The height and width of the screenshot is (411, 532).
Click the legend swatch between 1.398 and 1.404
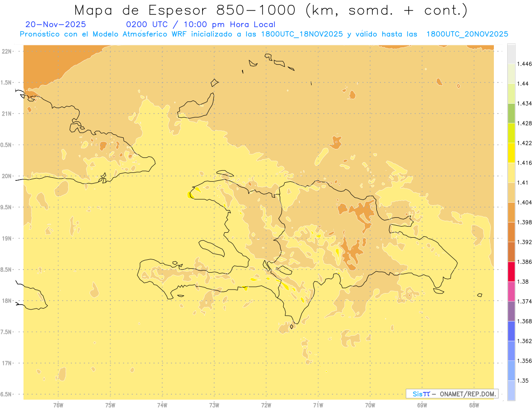[x=511, y=212]
